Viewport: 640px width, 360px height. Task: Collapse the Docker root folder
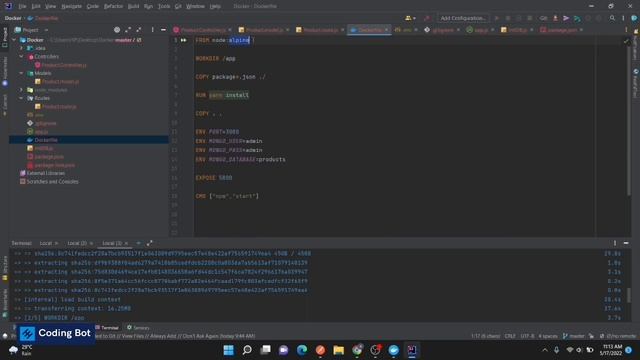pyautogui.click(x=14, y=40)
